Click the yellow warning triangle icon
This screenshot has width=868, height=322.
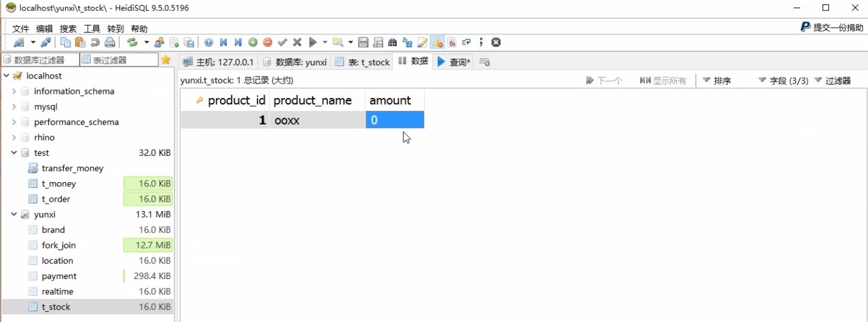point(437,42)
